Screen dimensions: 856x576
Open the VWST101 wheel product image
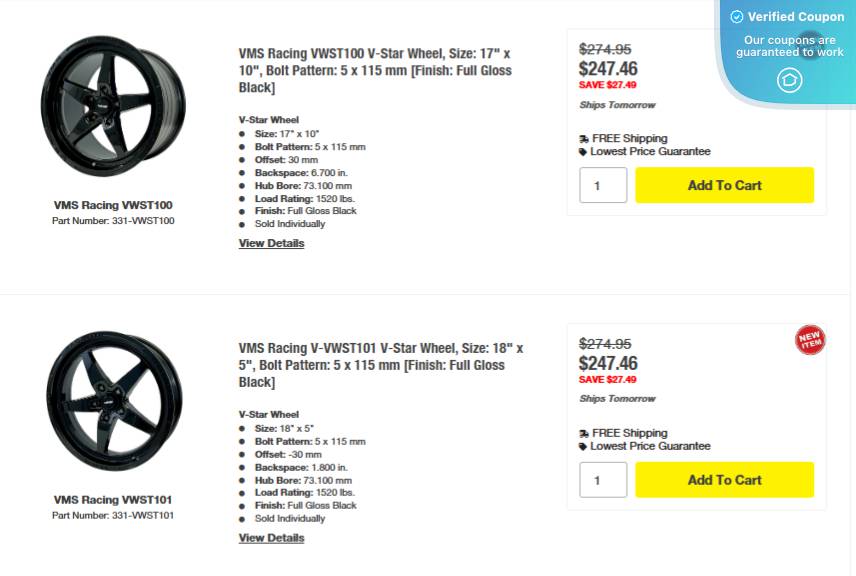pos(113,403)
